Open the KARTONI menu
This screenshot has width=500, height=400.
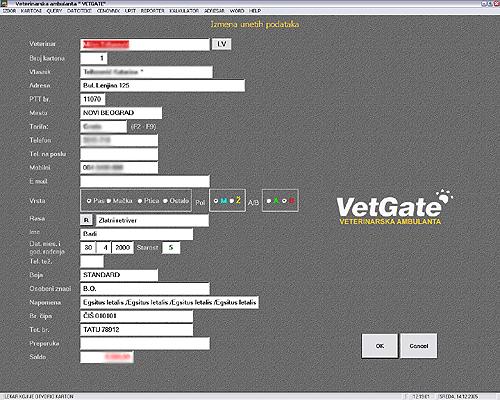(x=31, y=11)
